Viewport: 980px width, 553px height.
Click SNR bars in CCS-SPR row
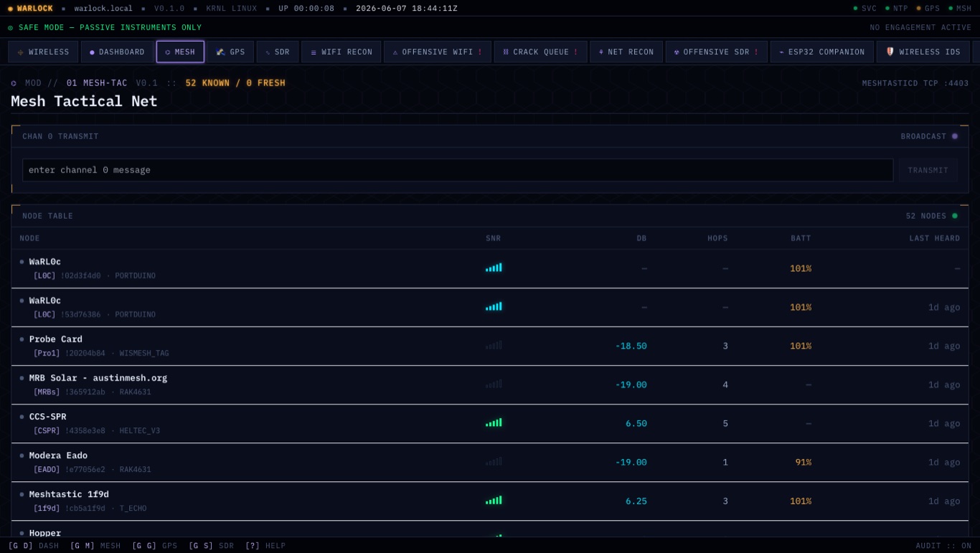point(494,422)
